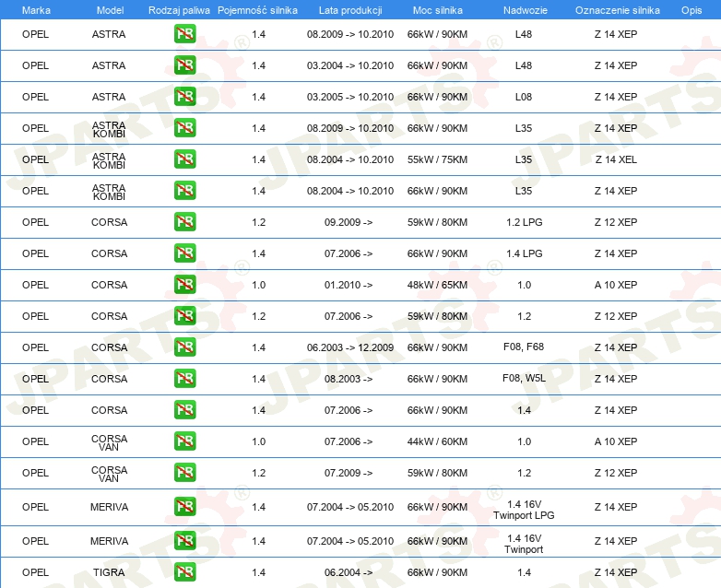721x588 pixels.
Task: Click fuel icon in CORSA 1.4 LPG row
Action: pos(184,253)
